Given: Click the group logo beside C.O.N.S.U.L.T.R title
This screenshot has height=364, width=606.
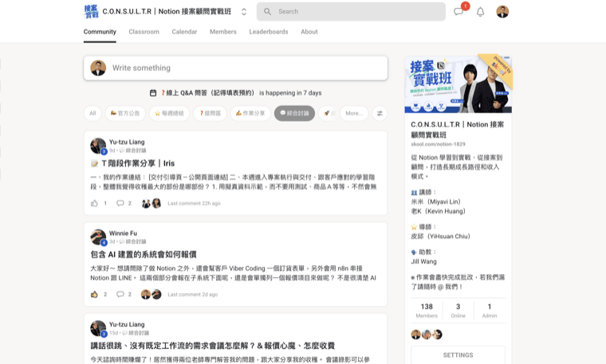Looking at the screenshot, I should coord(91,12).
